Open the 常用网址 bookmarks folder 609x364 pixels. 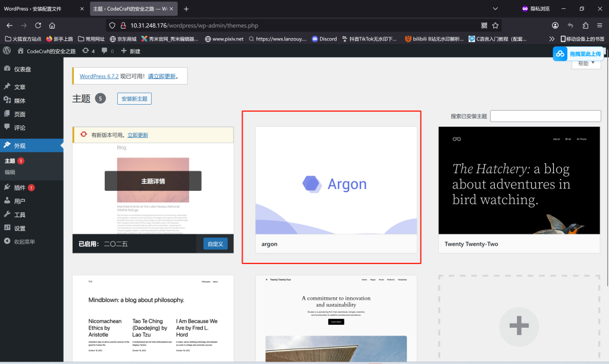tap(91, 39)
